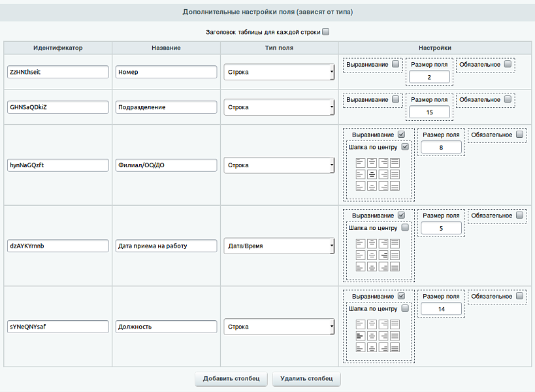Check Обязательное for the Подразделение row
Screen dimensions: 535x392
pos(507,99)
